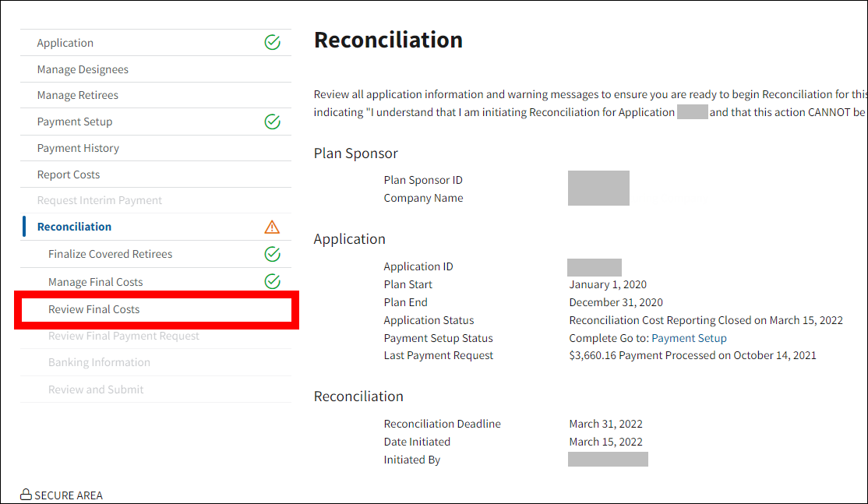Click the lock icon near Secure Area
This screenshot has height=504, width=868.
coord(26,495)
